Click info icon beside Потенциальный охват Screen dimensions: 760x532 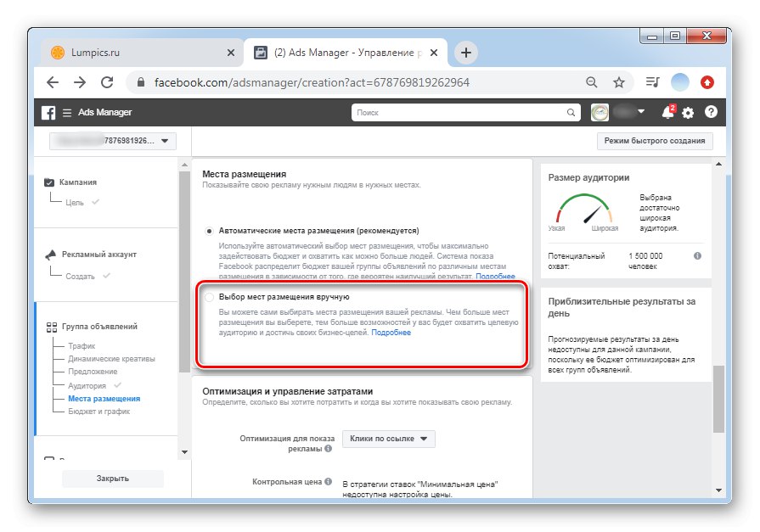point(697,256)
